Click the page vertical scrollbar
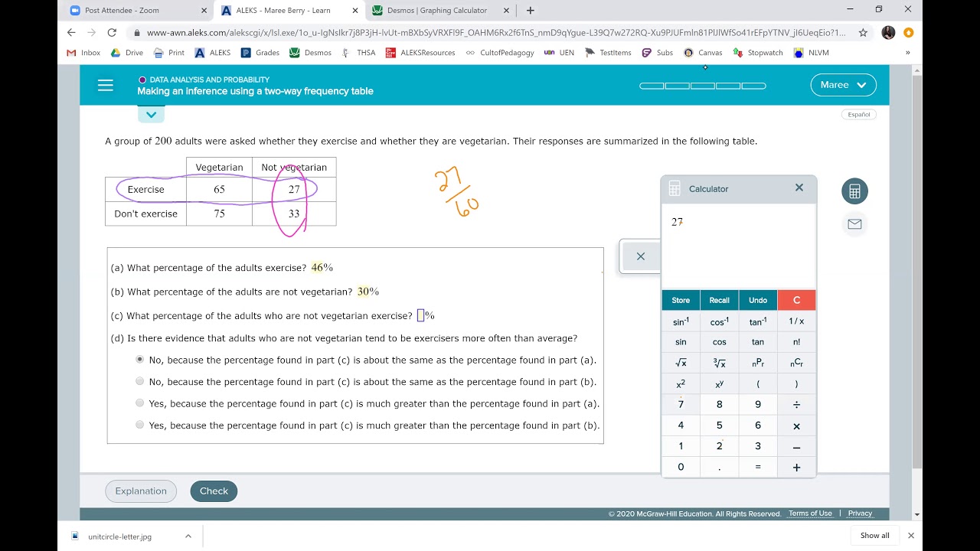The width and height of the screenshot is (980, 551). tap(917, 272)
